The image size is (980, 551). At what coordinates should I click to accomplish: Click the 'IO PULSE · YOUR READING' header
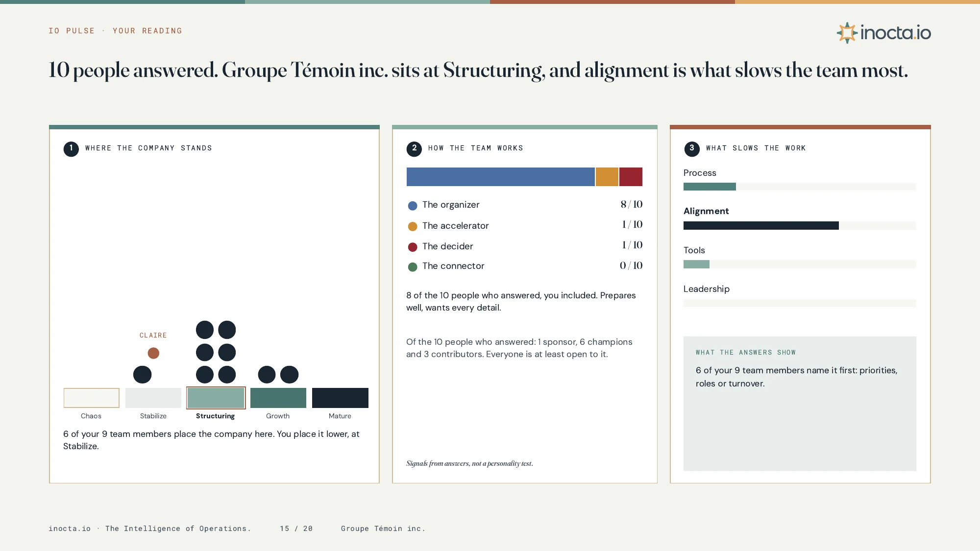pyautogui.click(x=115, y=31)
